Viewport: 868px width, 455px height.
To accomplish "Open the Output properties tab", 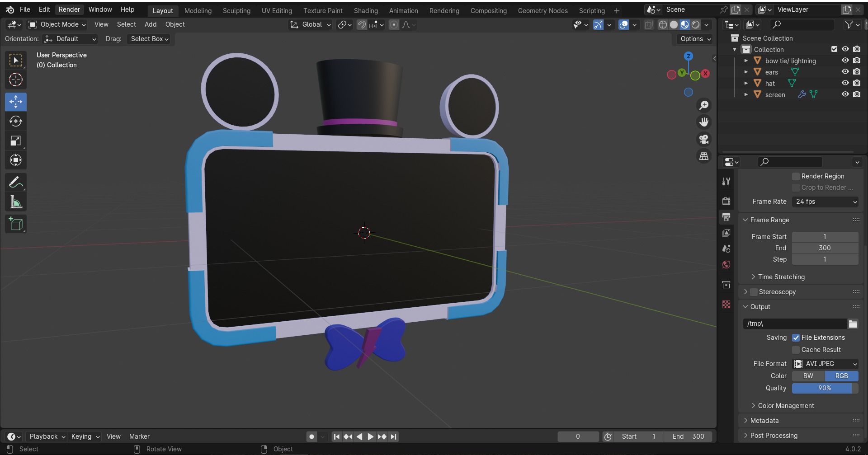I will coord(726,217).
